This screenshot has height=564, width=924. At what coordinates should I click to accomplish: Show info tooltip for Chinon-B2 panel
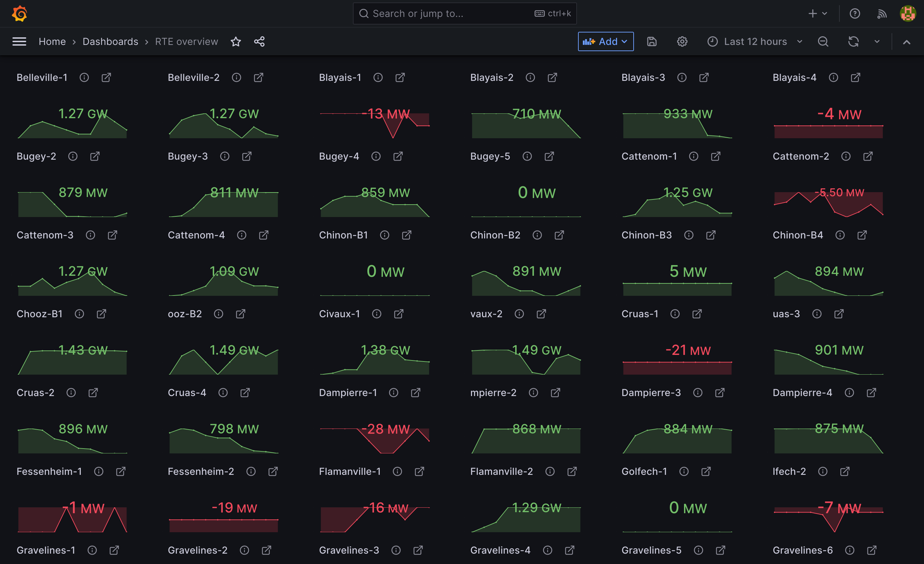tap(537, 235)
